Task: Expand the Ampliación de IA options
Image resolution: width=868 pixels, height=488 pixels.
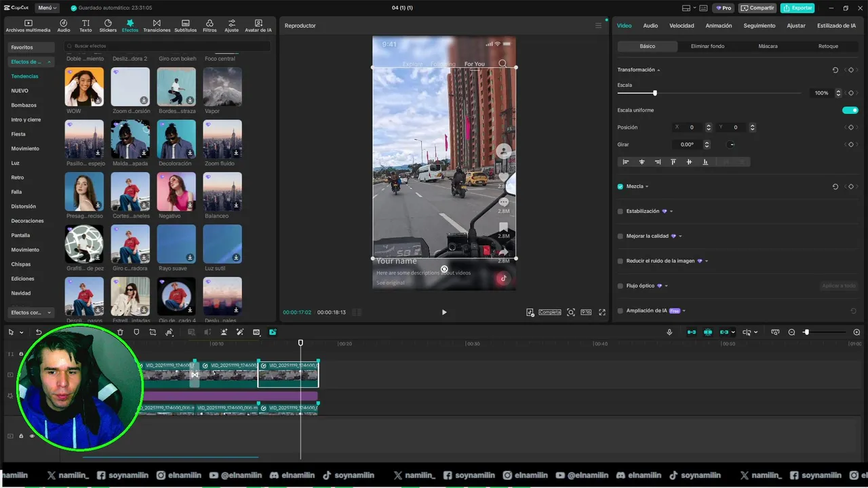Action: pos(684,311)
